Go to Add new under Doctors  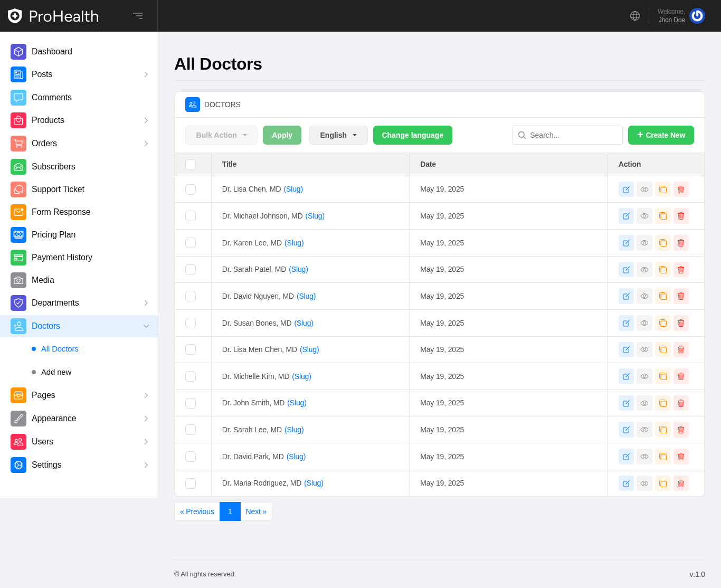tap(56, 372)
